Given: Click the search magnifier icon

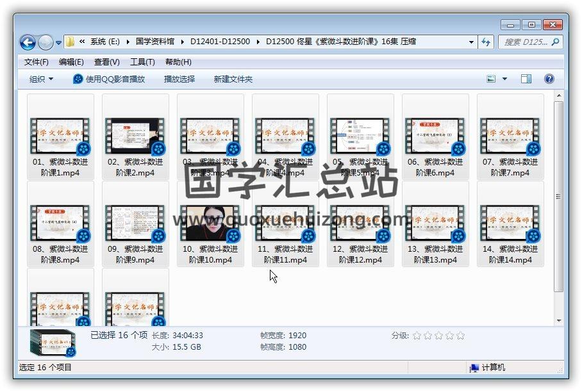Looking at the screenshot, I should point(555,42).
